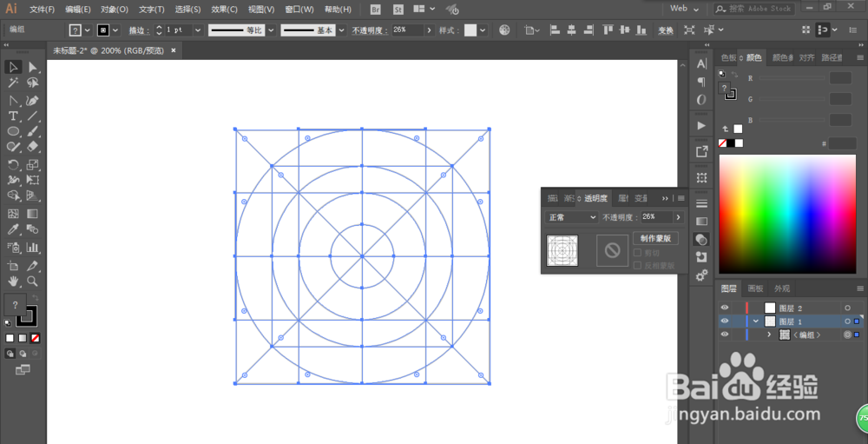Viewport: 868px width, 444px height.
Task: Switch to the 外观 tab
Action: [782, 288]
